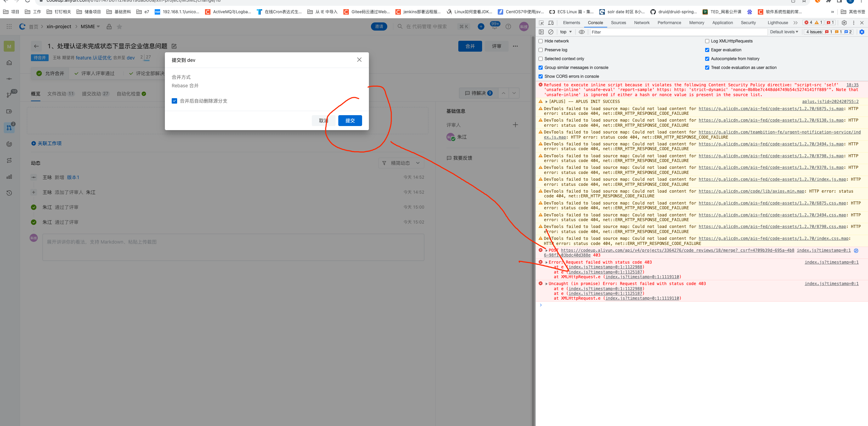Open DevTools settings gear
868x426 pixels.
844,23
